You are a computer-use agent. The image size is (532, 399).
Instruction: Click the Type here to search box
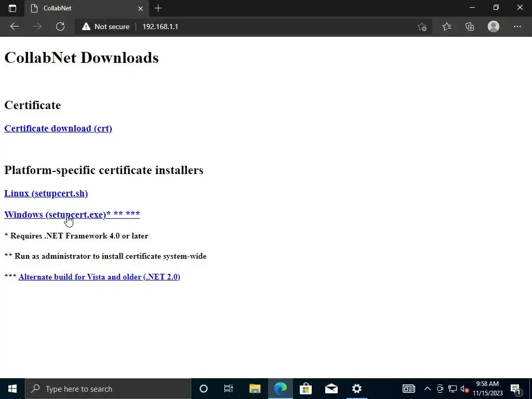[x=108, y=389]
